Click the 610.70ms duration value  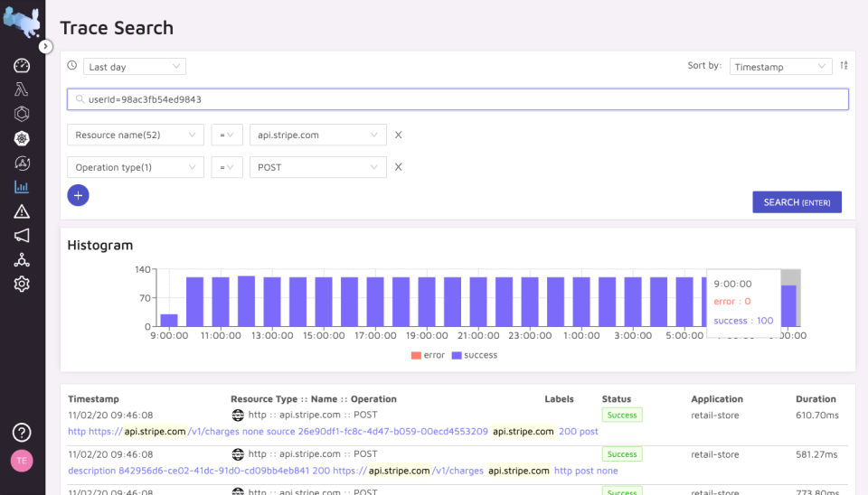coord(817,415)
